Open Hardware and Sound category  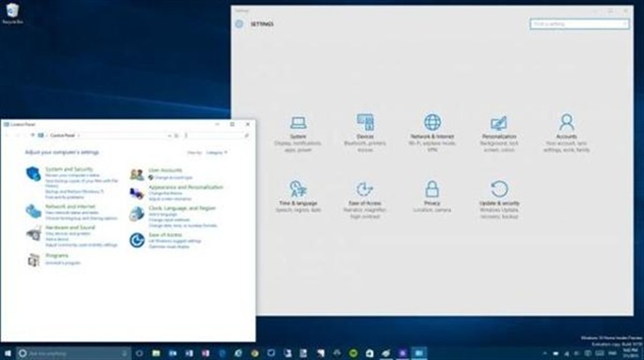[70, 227]
